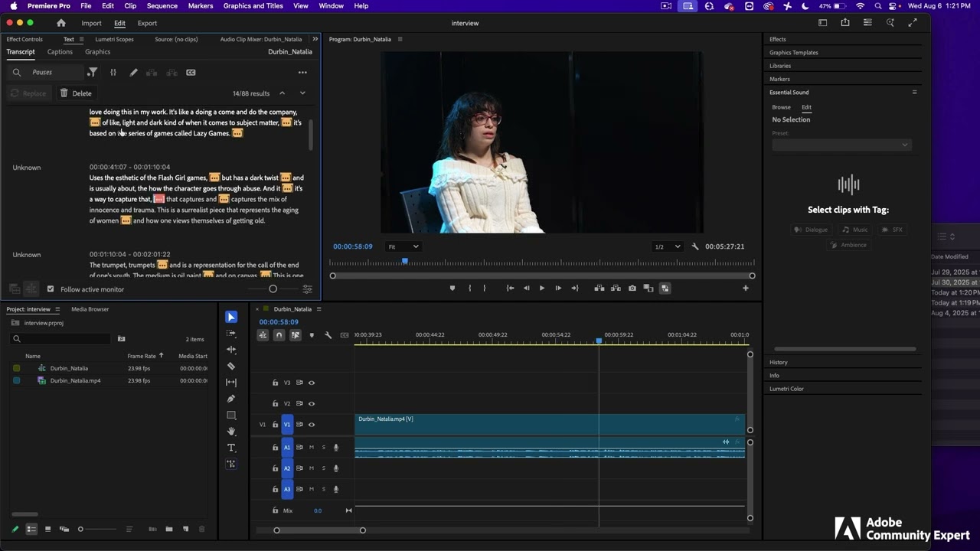Open the transcript filter funnel icon
The width and height of the screenshot is (980, 551).
(x=93, y=73)
